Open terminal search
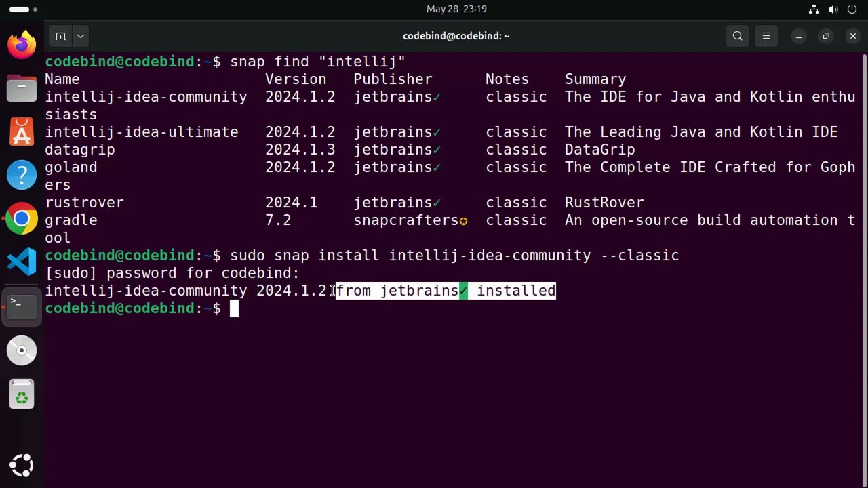The width and height of the screenshot is (868, 488). click(738, 36)
